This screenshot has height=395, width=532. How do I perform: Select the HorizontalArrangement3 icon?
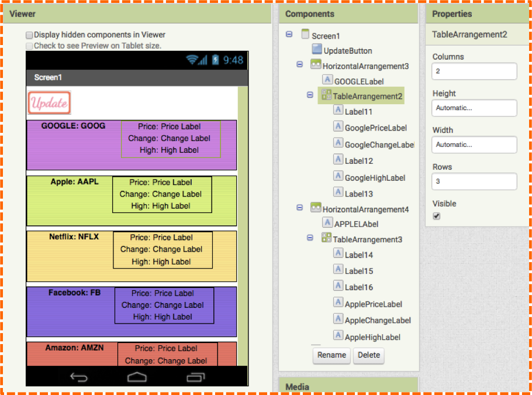click(x=316, y=64)
